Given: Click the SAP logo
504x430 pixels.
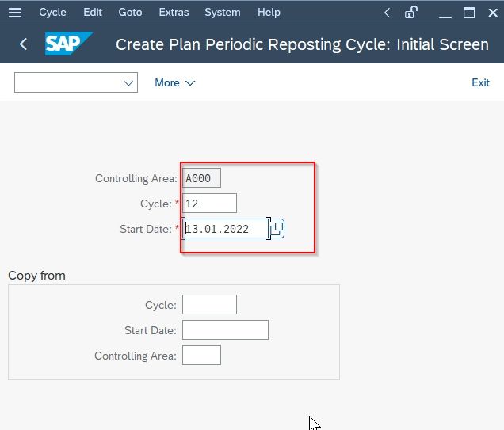Looking at the screenshot, I should click(69, 44).
